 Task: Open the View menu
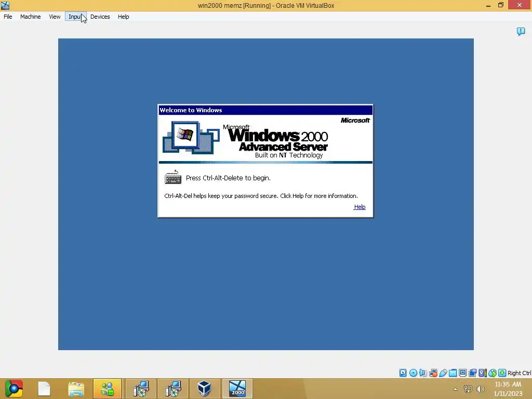pos(55,17)
